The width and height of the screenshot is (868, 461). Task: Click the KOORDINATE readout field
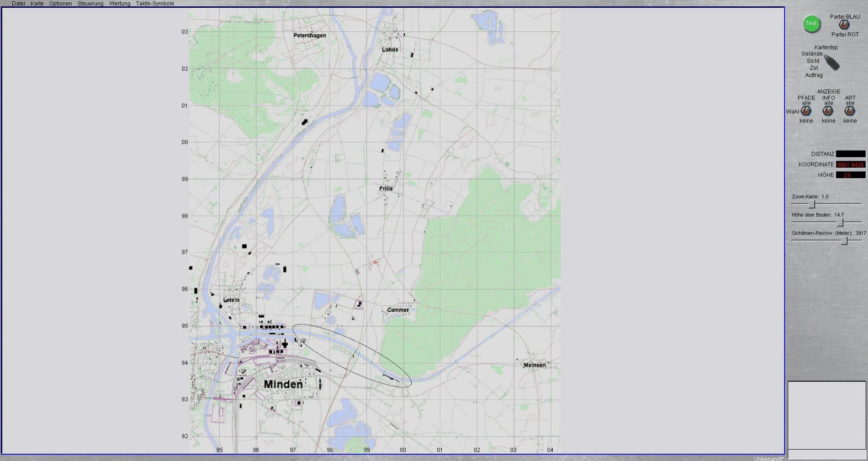pyautogui.click(x=850, y=165)
